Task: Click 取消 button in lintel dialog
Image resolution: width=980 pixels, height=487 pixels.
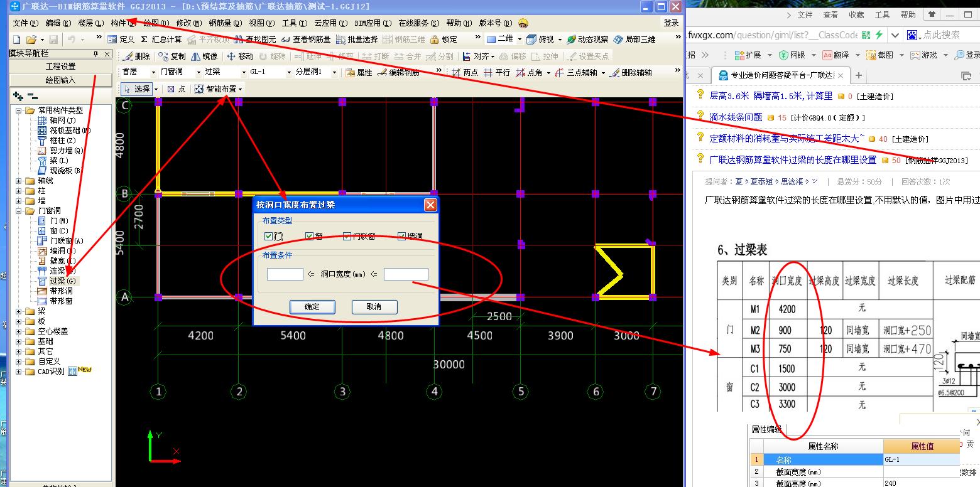Action: click(374, 307)
